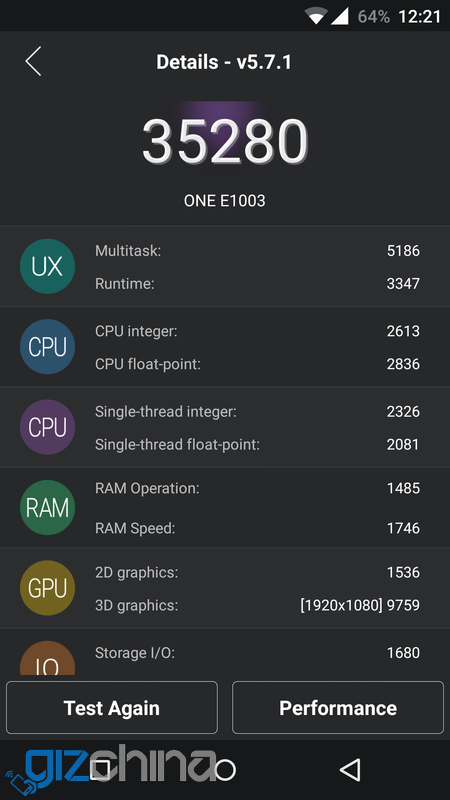Select the purple CPU single-thread icon
The image size is (450, 800).
(47, 427)
